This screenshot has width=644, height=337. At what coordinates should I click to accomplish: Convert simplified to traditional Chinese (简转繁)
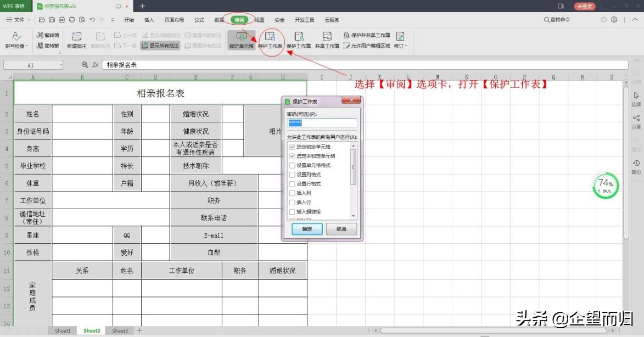pos(48,46)
